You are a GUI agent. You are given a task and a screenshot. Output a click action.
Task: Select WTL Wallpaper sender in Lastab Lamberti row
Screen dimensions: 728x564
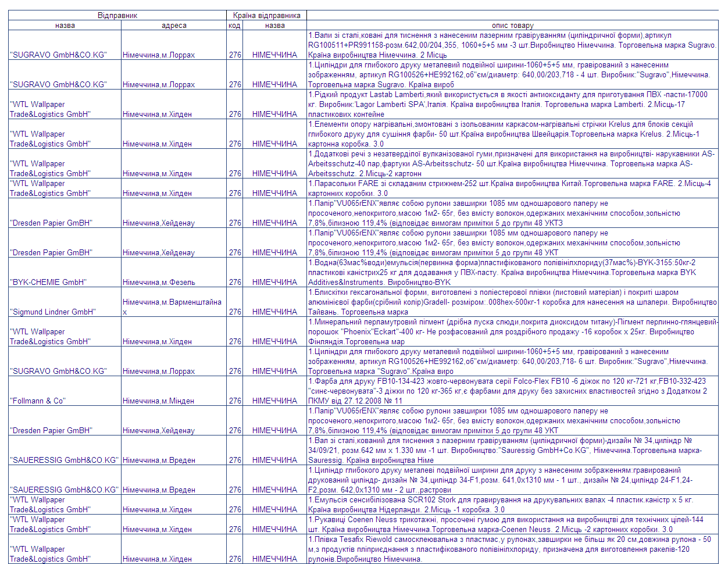click(x=65, y=104)
